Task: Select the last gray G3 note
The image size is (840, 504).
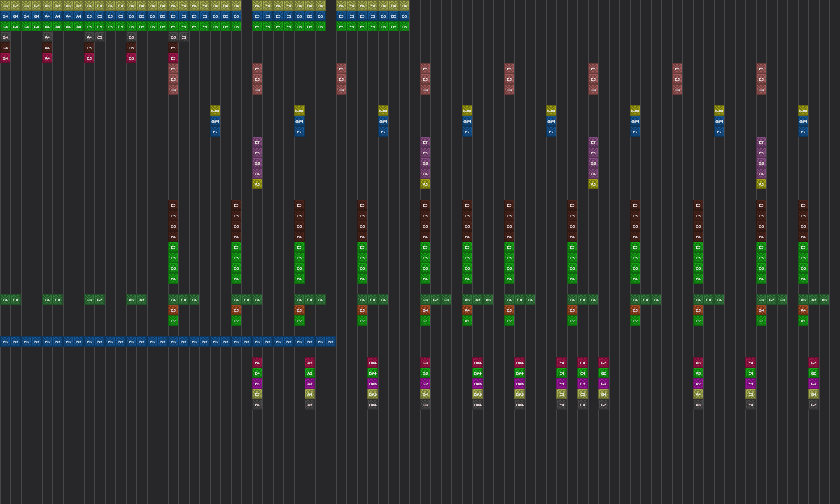Action: click(814, 404)
